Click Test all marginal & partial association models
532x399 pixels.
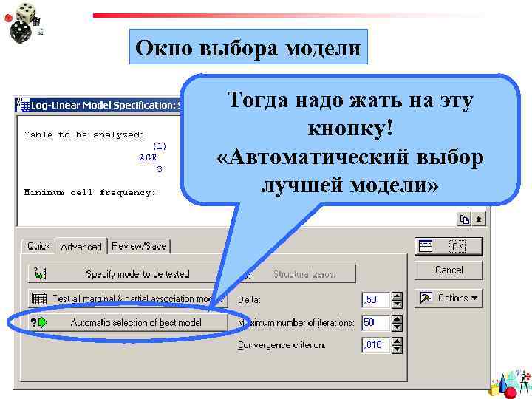click(128, 299)
